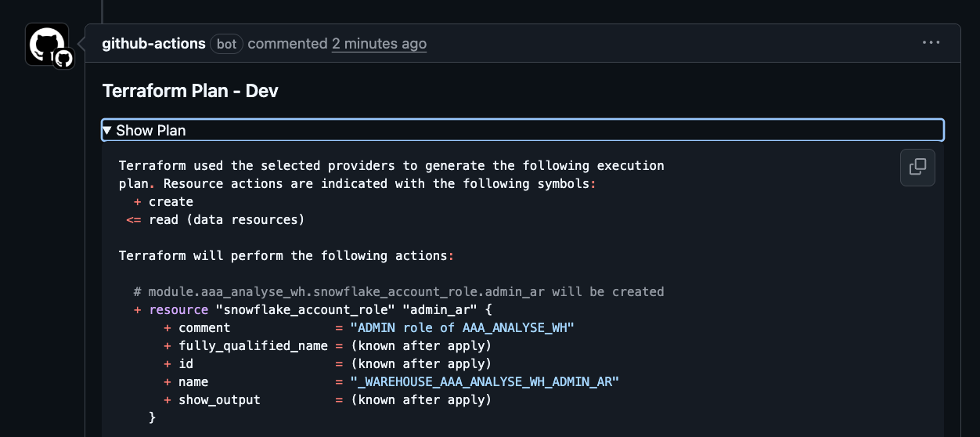Collapse the Show Plan disclosure triangle
980x437 pixels.
[x=107, y=130]
